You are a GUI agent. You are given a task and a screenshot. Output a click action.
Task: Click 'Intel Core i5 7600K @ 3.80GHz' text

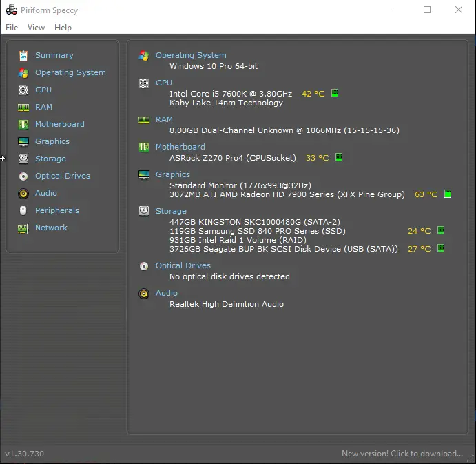coord(231,94)
